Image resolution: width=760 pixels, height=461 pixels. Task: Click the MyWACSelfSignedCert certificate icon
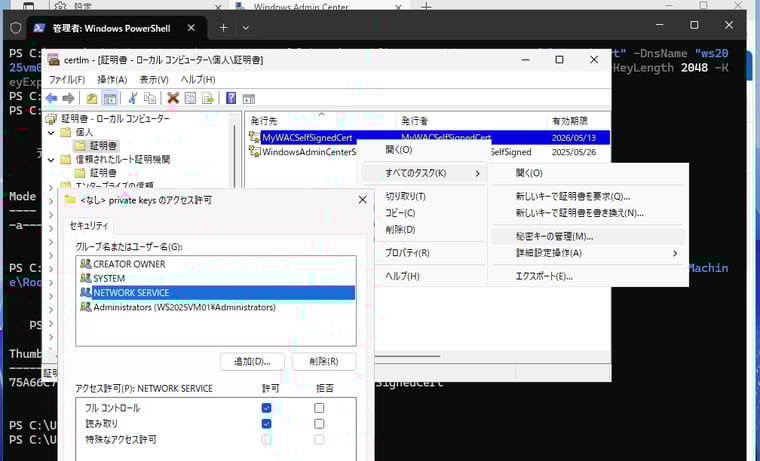(x=254, y=138)
